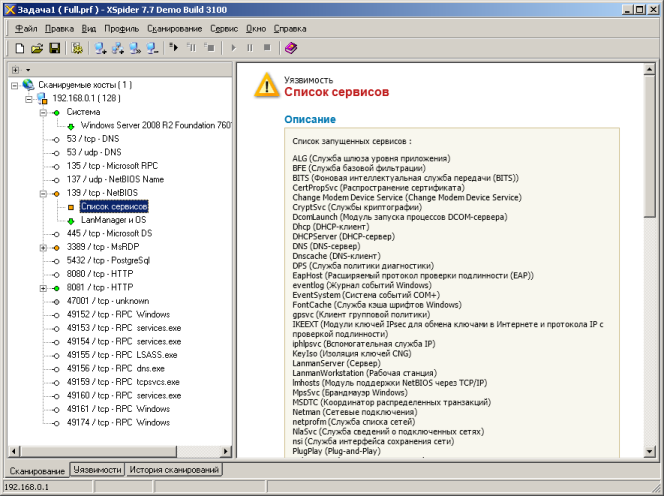Open dropdown arrow next to tree expand icon

point(28,70)
